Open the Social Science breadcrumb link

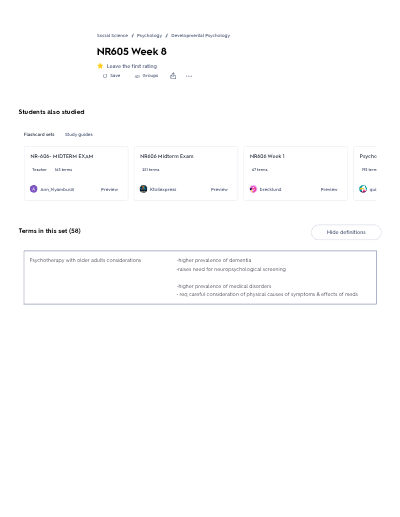[112, 35]
